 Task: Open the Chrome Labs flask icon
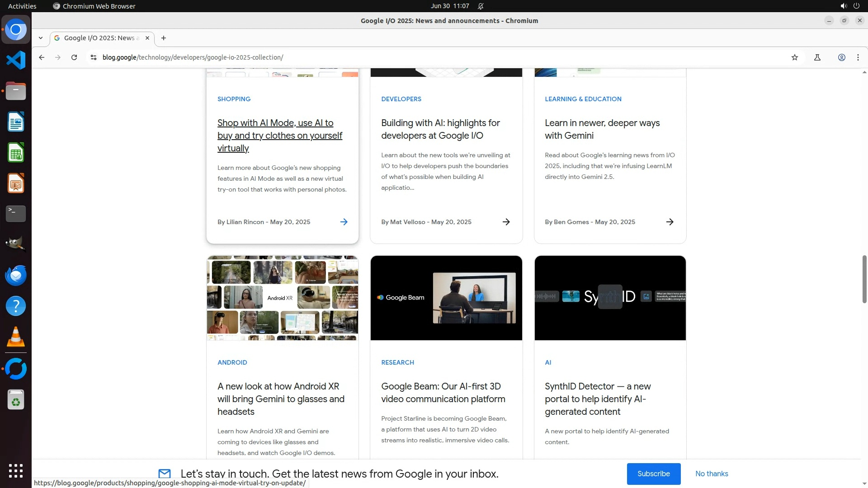[817, 57]
